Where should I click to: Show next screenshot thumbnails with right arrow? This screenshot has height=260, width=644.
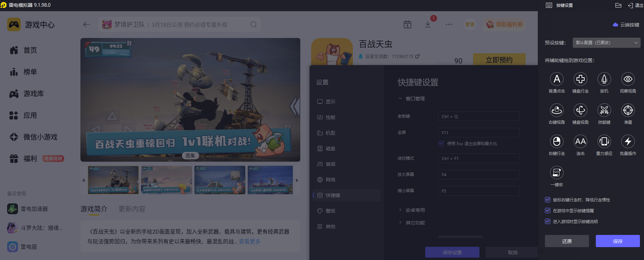[x=297, y=180]
